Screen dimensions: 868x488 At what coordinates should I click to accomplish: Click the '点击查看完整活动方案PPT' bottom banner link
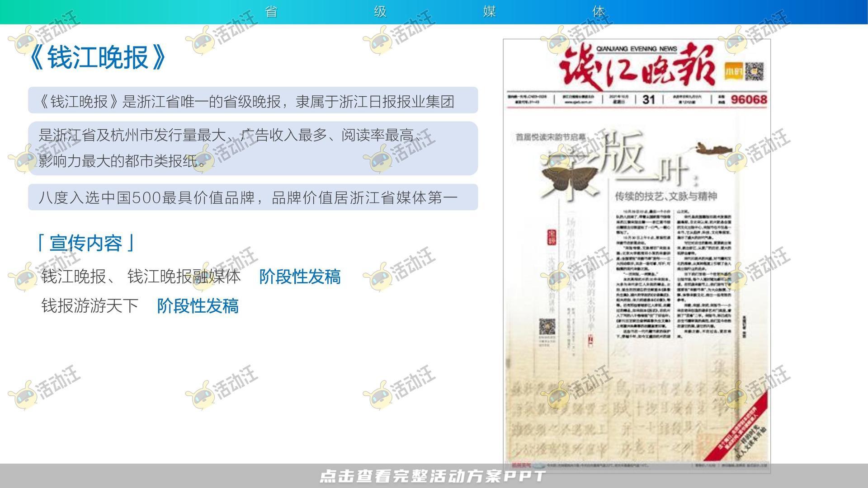point(433,476)
